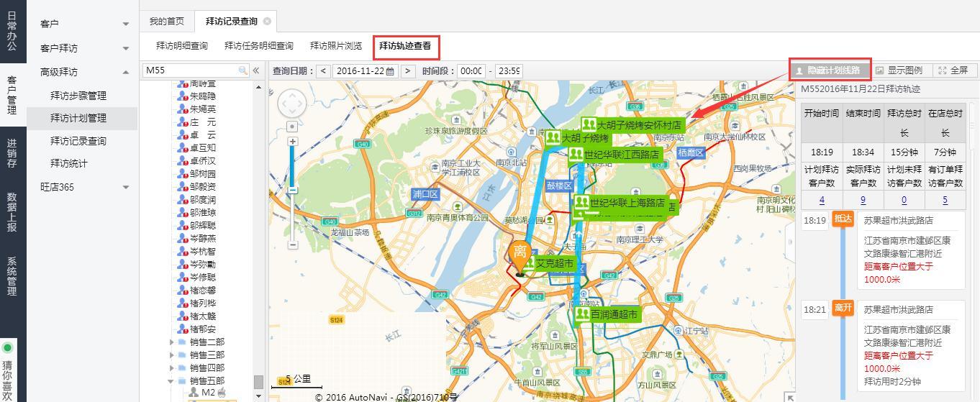980x402 pixels.
Task: Zoom out the map with minus button
Action: click(292, 245)
